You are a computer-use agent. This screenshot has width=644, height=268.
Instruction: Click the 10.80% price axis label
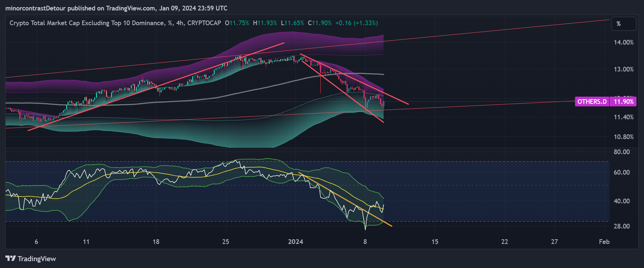(x=624, y=137)
